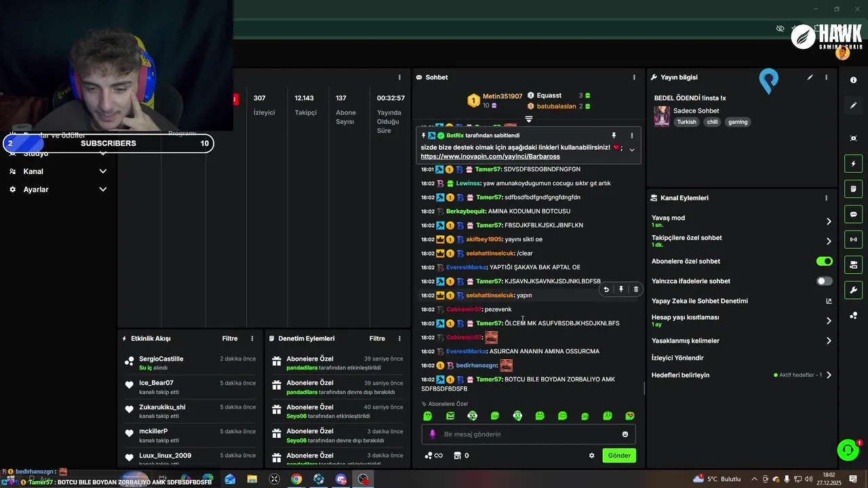Open Etkinlik Akışı options menu
The image size is (868, 488).
click(252, 338)
